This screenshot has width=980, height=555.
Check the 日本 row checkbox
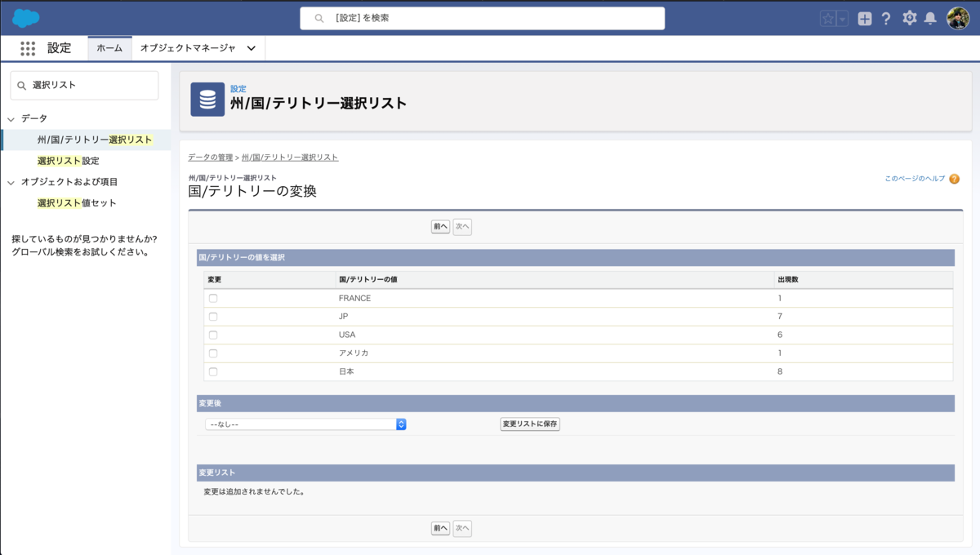(x=213, y=371)
